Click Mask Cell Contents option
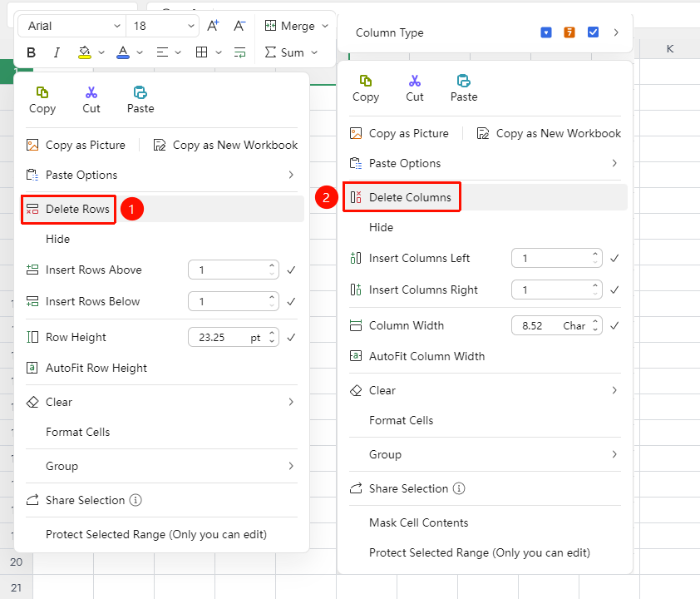Image resolution: width=700 pixels, height=599 pixels. click(418, 522)
